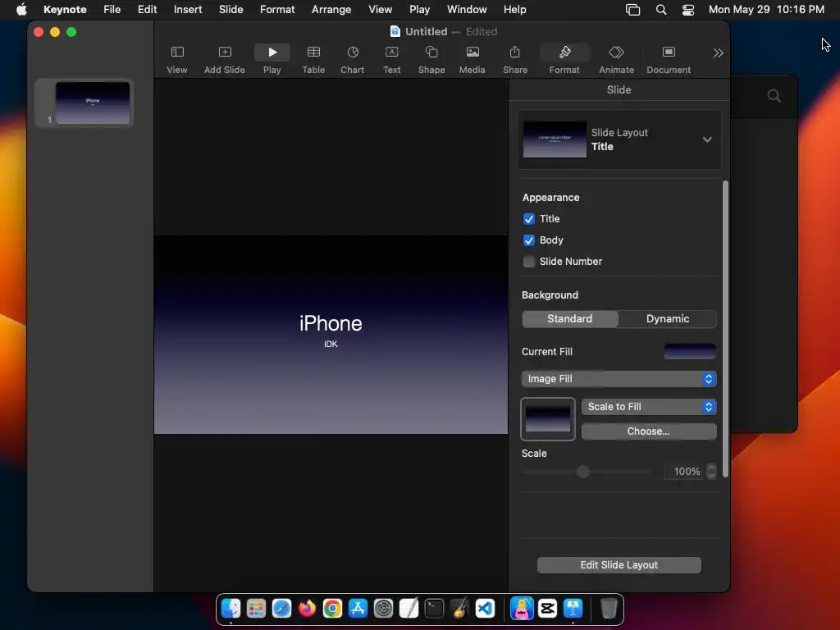Open the Scale to Fill dropdown

pyautogui.click(x=649, y=407)
